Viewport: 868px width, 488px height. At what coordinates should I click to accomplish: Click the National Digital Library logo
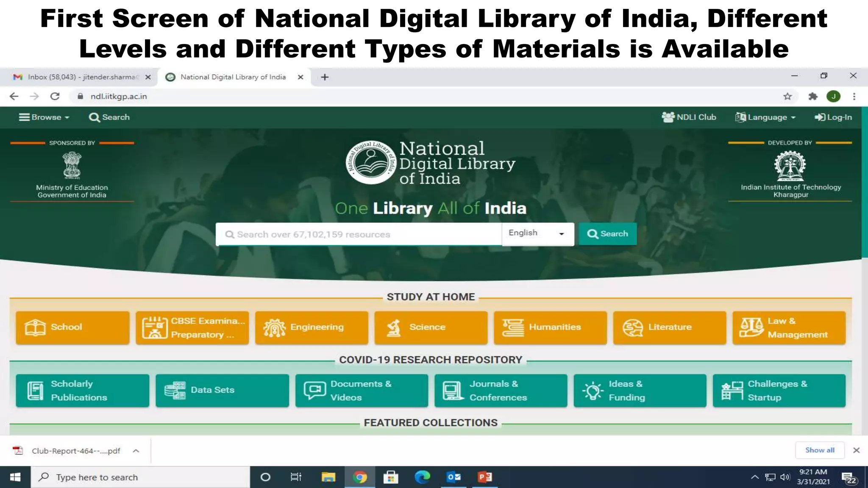coord(431,163)
